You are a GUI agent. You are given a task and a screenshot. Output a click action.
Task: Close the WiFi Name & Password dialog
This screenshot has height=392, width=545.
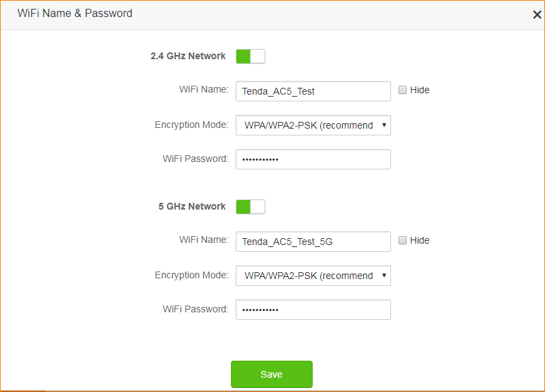[536, 14]
